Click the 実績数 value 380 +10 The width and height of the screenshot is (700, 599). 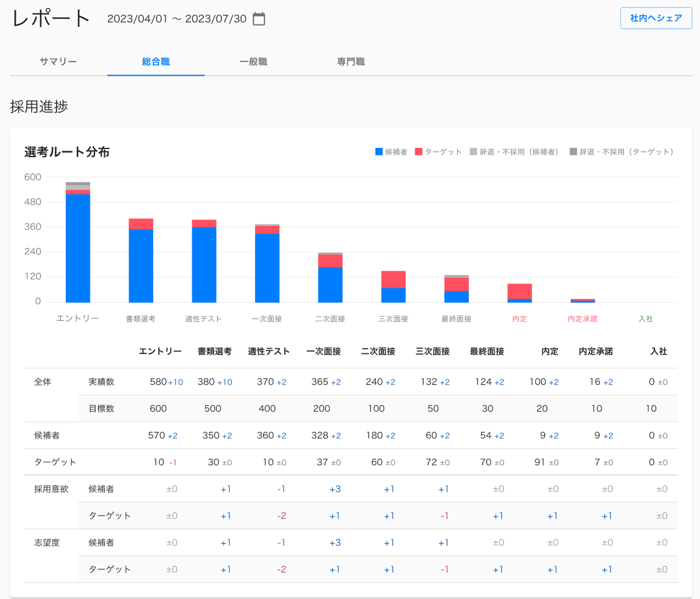click(215, 382)
